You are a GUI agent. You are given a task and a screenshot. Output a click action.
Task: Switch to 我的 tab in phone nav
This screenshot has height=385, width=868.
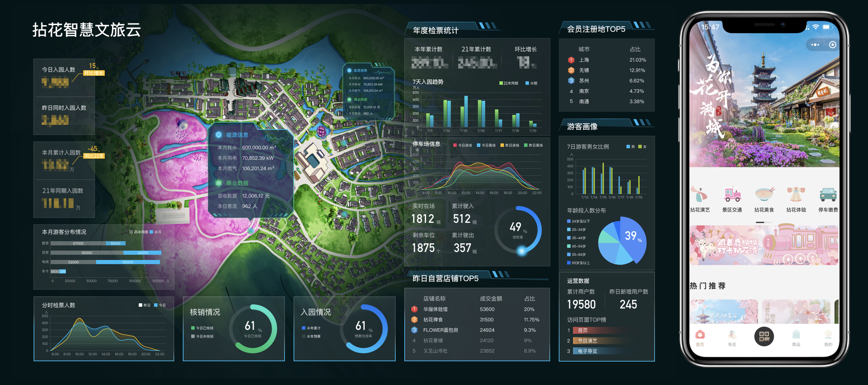pyautogui.click(x=828, y=338)
